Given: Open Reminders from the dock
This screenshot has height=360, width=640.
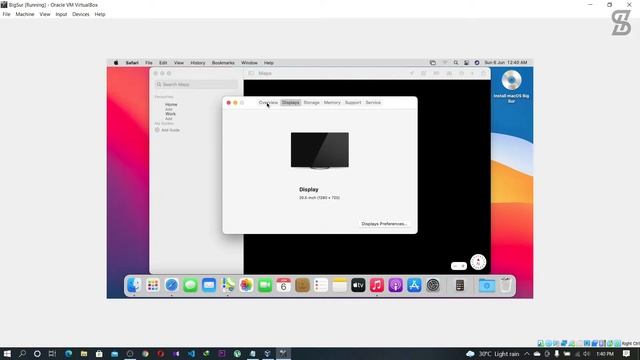Looking at the screenshot, I should tap(321, 285).
